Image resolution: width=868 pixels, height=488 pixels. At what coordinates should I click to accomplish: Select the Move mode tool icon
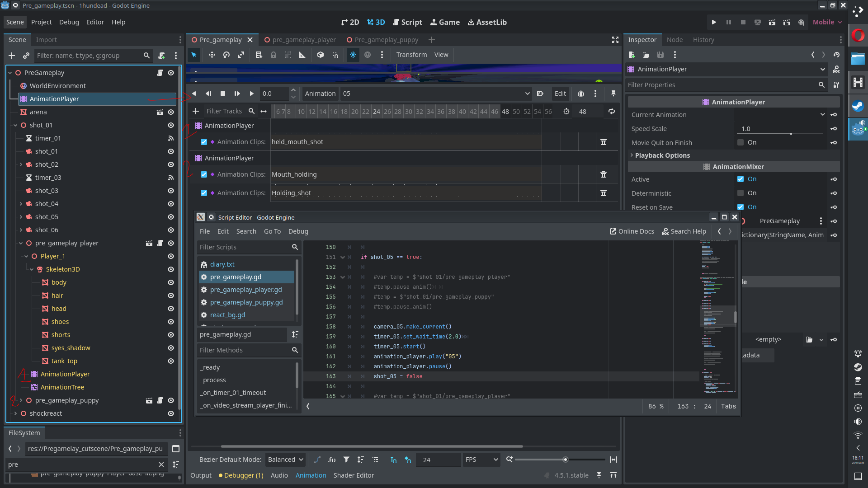tap(212, 55)
